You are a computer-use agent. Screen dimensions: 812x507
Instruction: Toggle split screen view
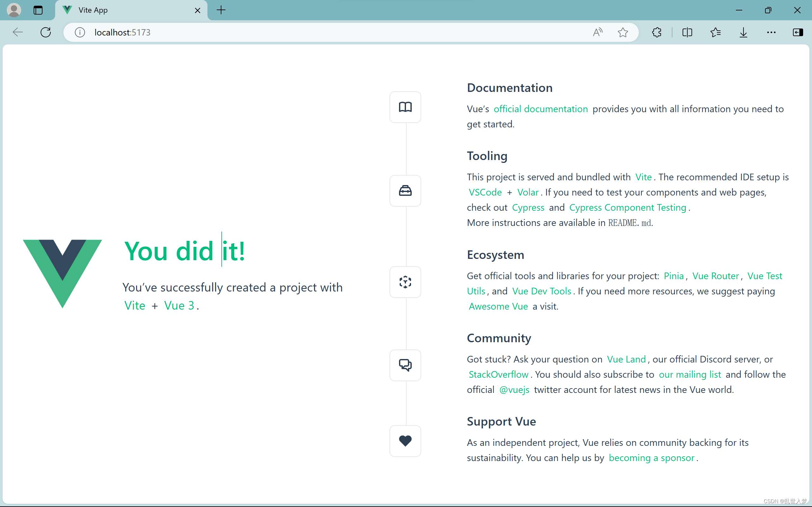687,32
